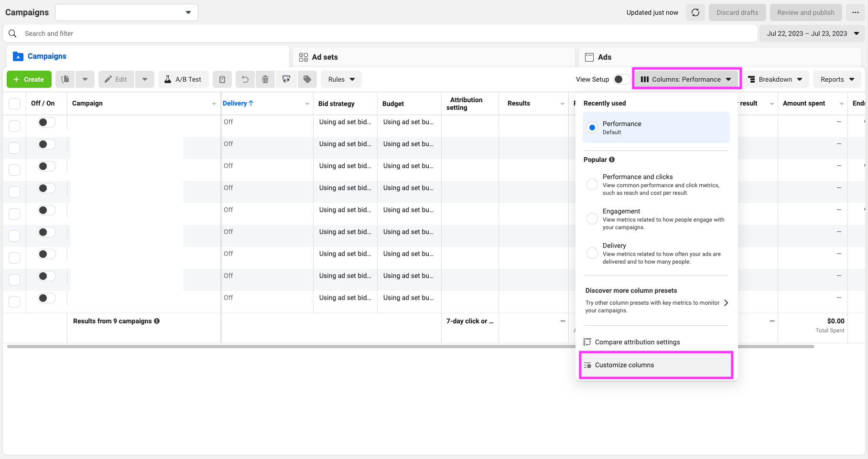868x459 pixels.
Task: Expand the duplicate options dropdown arrow
Action: [85, 79]
